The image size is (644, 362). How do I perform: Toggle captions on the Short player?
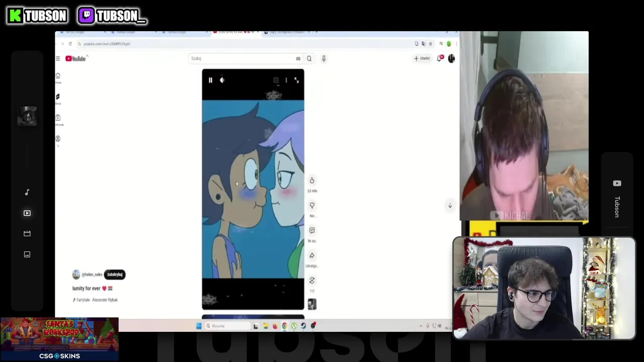276,80
